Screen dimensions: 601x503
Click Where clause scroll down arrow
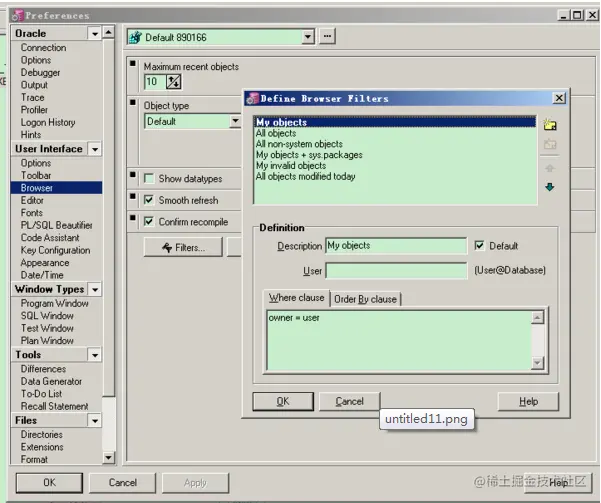[x=537, y=362]
